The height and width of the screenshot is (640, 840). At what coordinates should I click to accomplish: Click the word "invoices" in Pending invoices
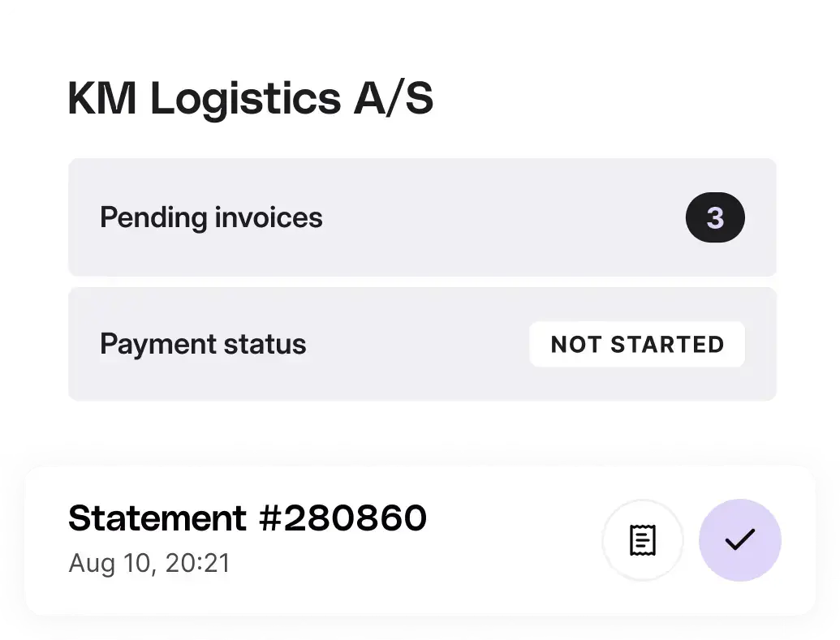click(x=269, y=217)
